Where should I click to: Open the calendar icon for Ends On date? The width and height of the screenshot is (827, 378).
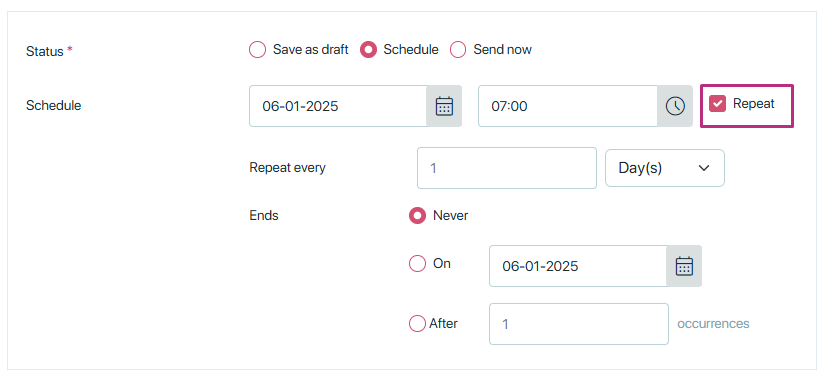tap(684, 266)
